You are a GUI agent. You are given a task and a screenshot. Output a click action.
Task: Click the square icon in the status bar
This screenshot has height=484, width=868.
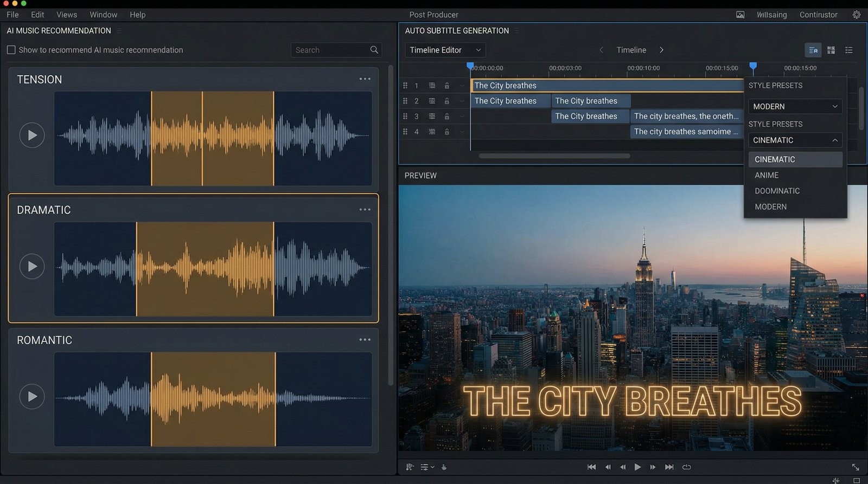click(857, 480)
